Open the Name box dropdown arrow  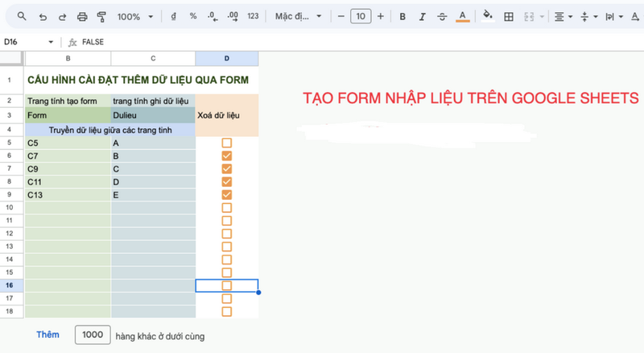tap(51, 42)
